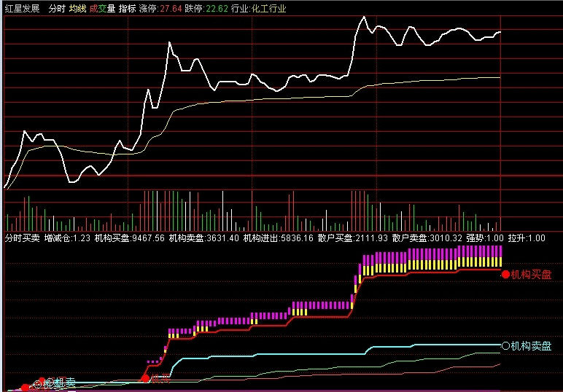Click the end of the yellow average price line
563x392 pixels.
(x=500, y=77)
